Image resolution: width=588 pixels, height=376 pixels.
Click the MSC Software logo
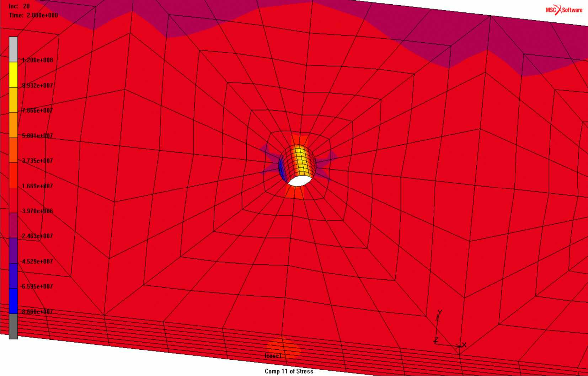(x=564, y=10)
